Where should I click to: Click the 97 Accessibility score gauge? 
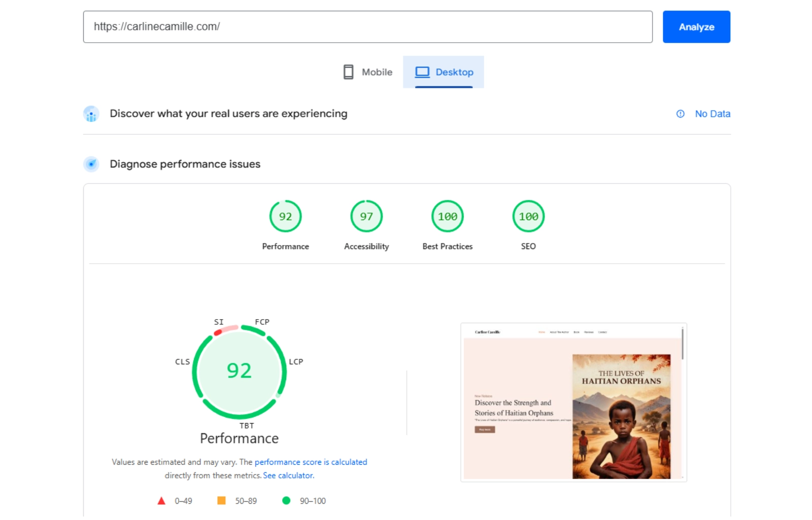click(x=366, y=216)
